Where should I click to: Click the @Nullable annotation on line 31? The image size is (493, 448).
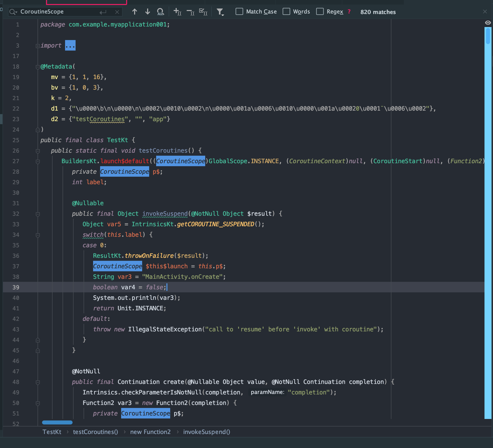[x=88, y=203]
